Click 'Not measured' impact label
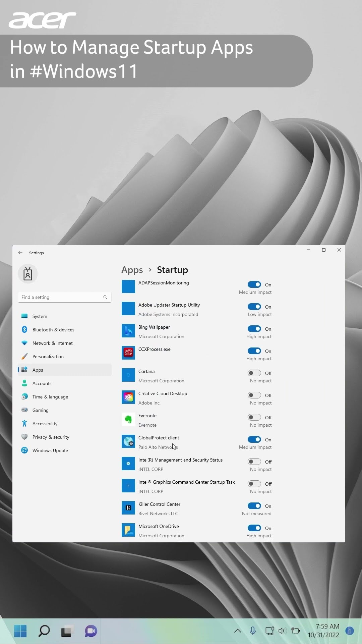The image size is (362, 644). click(x=257, y=514)
